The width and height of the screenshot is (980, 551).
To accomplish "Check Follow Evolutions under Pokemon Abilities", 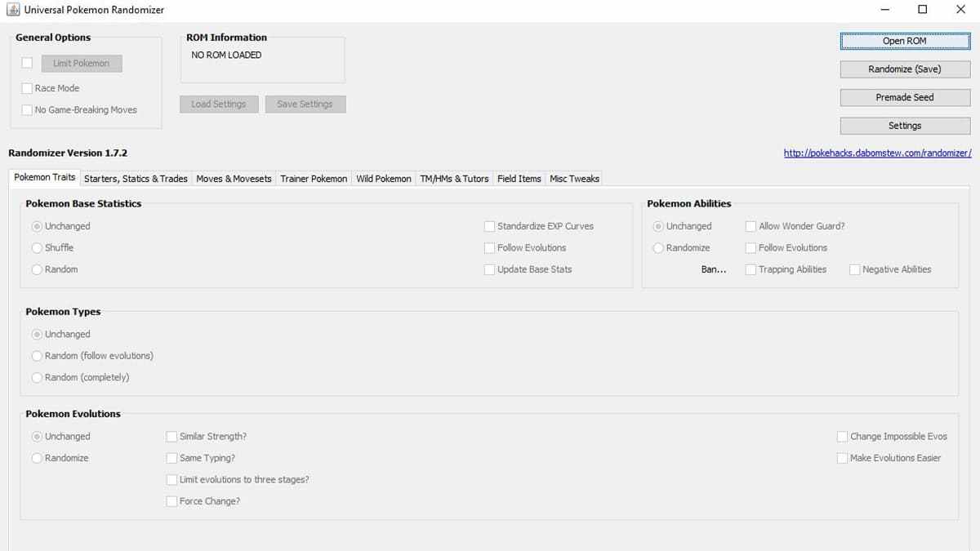I will 751,248.
